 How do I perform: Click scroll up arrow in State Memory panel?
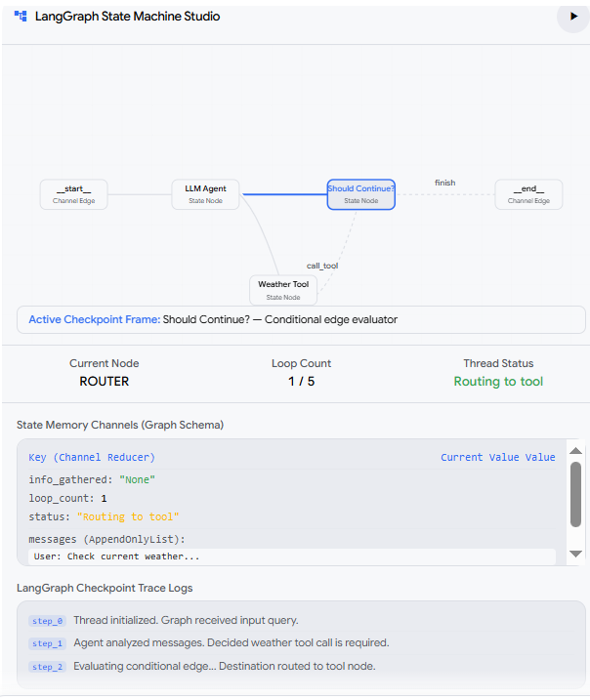[575, 450]
